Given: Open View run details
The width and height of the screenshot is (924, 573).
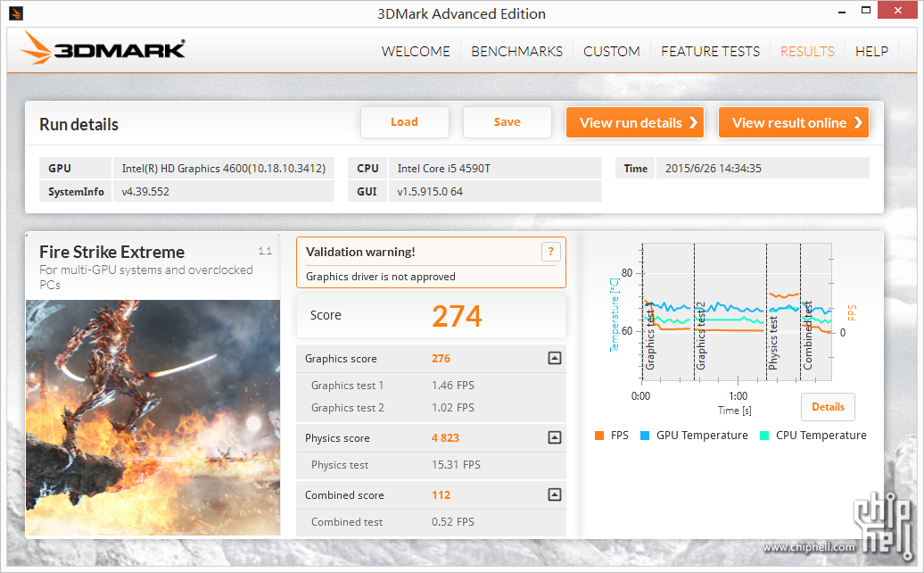Looking at the screenshot, I should coord(635,122).
